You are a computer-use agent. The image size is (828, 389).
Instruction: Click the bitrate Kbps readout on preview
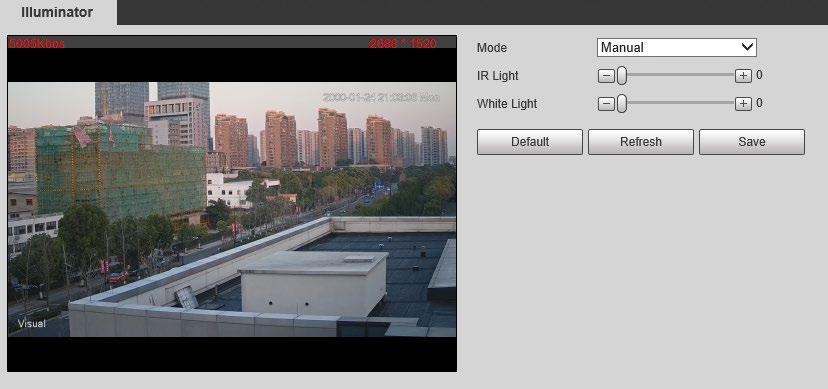(x=36, y=43)
